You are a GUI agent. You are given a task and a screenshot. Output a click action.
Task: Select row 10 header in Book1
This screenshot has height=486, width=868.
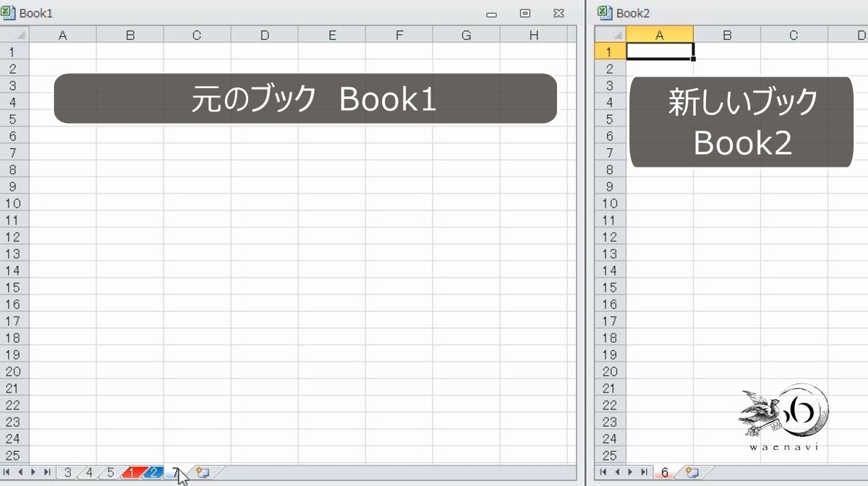[14, 202]
